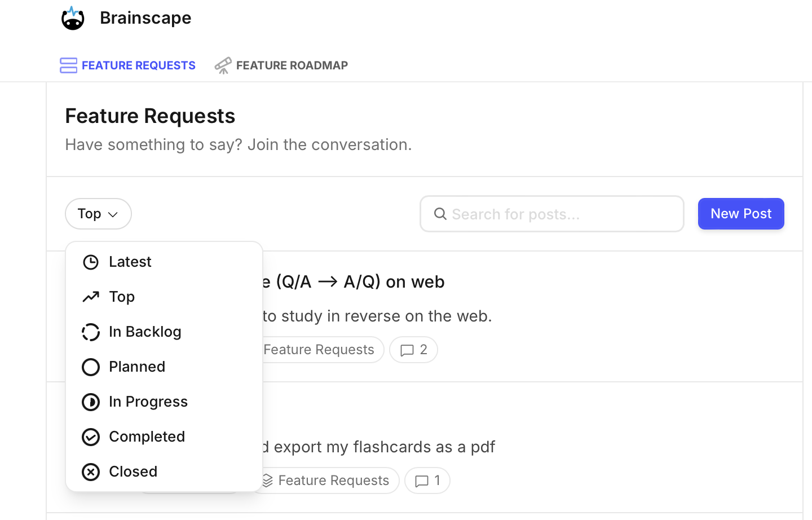Viewport: 812px width, 520px height.
Task: Click the Brainscape logo icon
Action: [x=73, y=18]
